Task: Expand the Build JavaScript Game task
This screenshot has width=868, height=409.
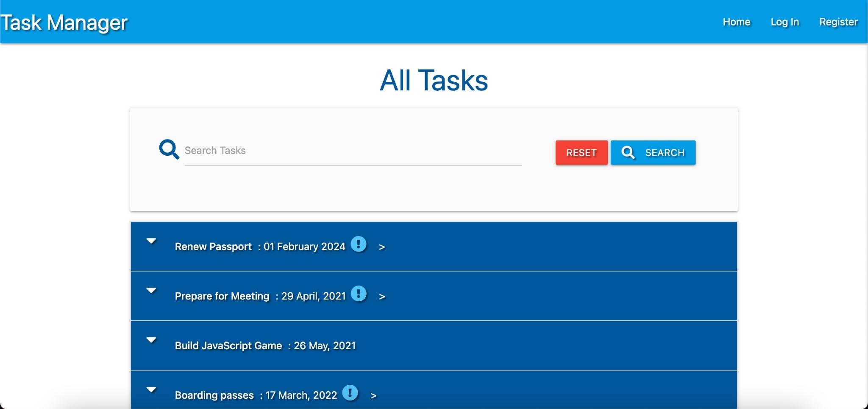Action: (x=151, y=340)
